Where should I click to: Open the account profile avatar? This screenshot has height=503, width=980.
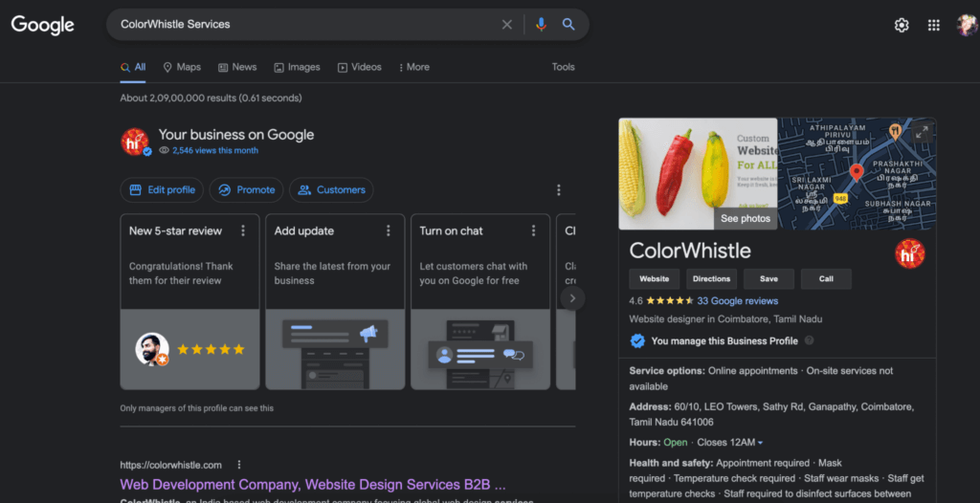click(967, 25)
